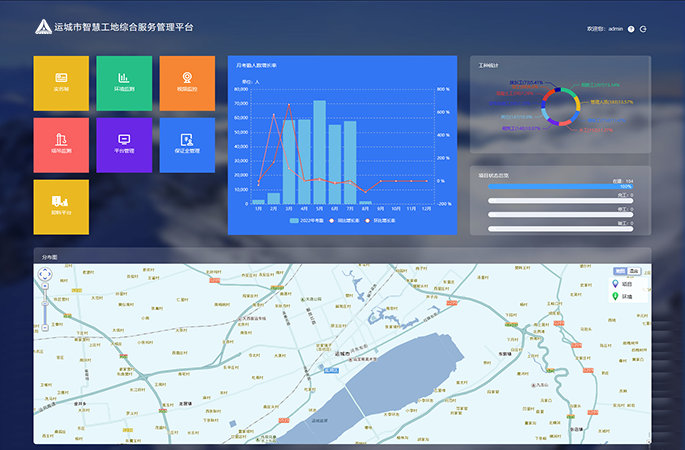Viewport: 685px width, 450px height.
Task: Click the 竣工 progress bar
Action: [x=560, y=228]
